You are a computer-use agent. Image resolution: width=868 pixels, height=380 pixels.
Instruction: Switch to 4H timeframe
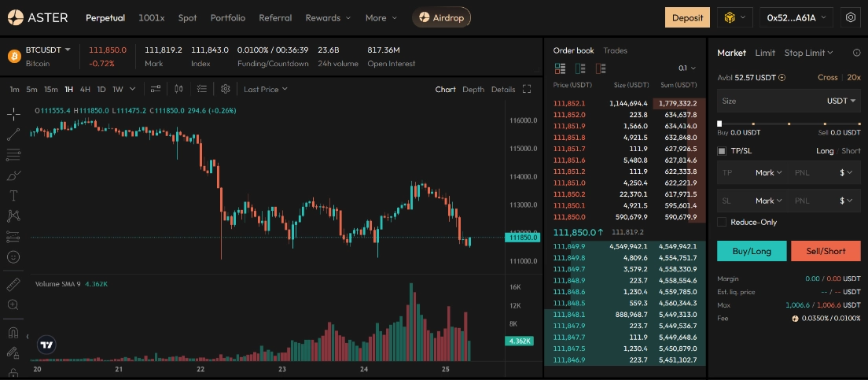[x=85, y=89]
